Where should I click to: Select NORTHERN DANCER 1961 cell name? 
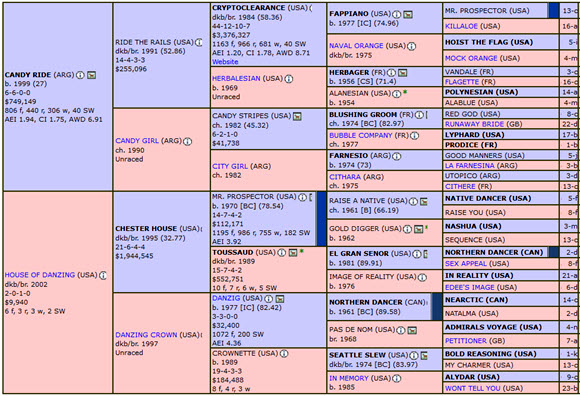coord(365,302)
